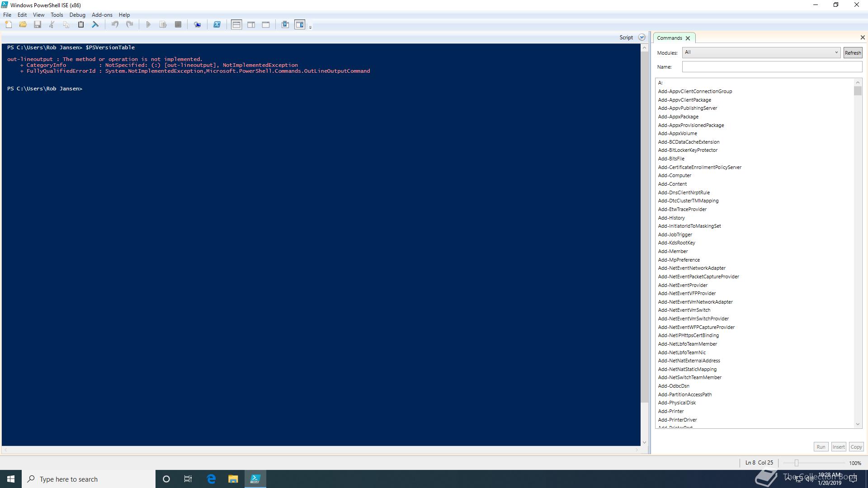Clear the console pane with the squeegee icon

[x=95, y=25]
